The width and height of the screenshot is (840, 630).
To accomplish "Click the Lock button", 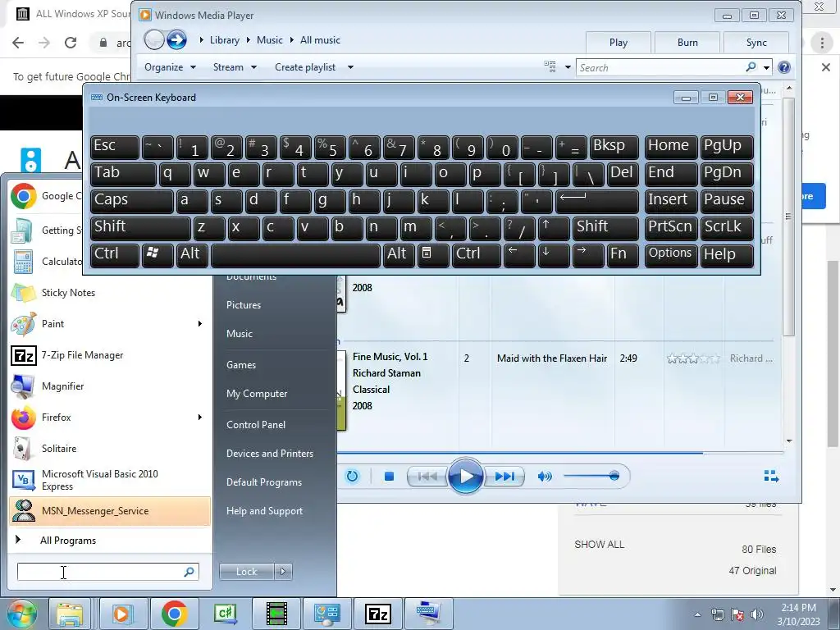I will [x=246, y=572].
